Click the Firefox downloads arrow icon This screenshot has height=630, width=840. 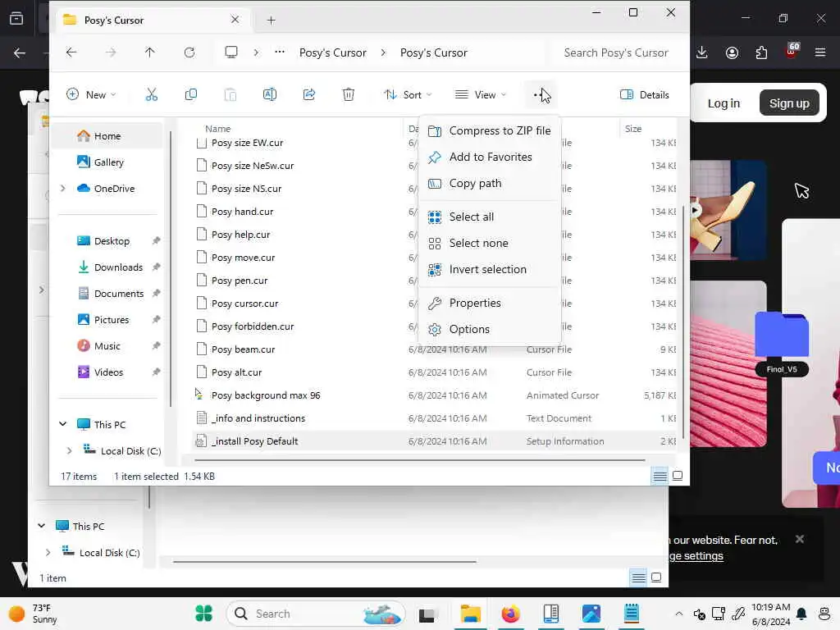point(702,52)
